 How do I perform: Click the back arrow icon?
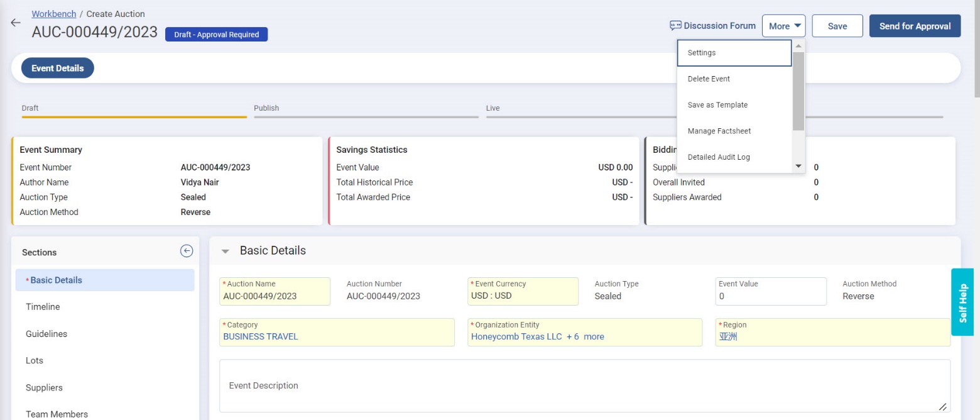16,23
